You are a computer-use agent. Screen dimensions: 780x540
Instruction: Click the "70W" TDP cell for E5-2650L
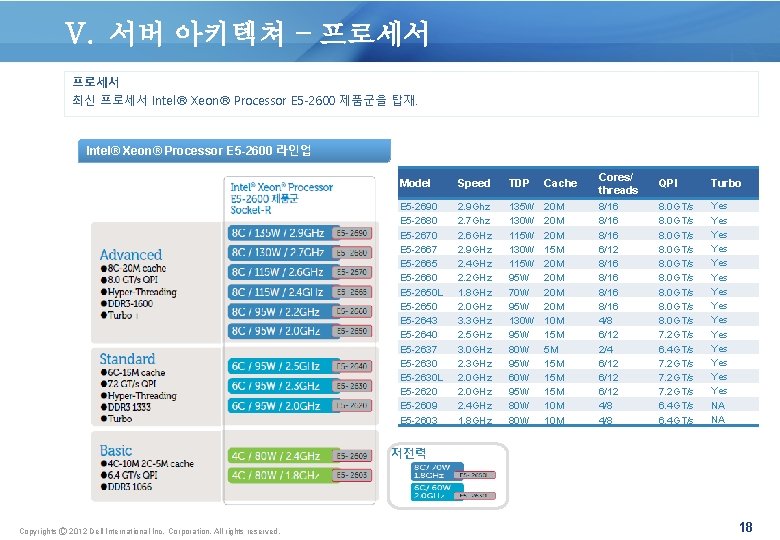point(519,292)
